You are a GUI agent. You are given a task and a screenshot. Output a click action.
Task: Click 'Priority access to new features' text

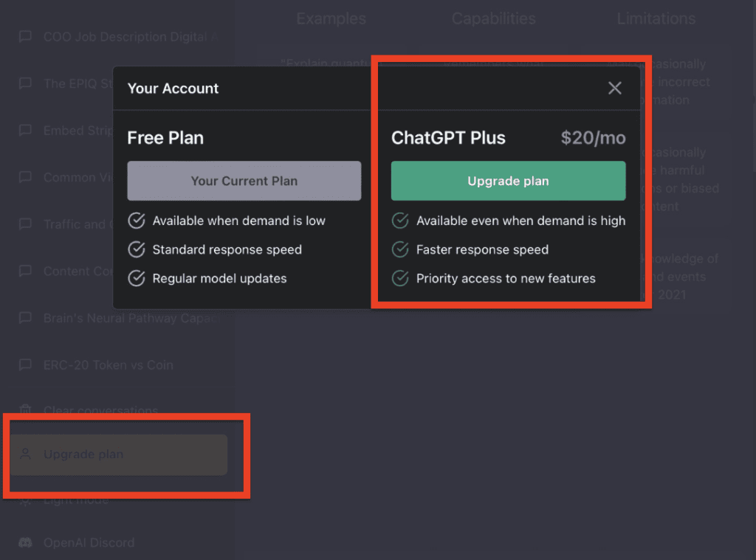point(506,279)
